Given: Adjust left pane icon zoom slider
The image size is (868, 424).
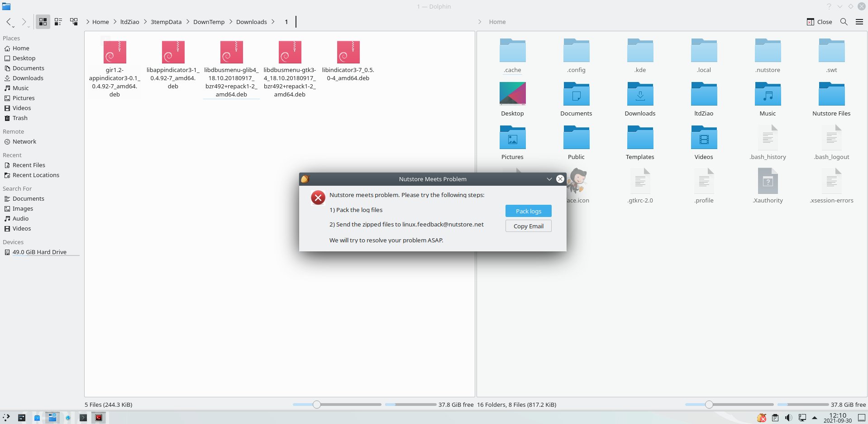Looking at the screenshot, I should click(x=317, y=405).
